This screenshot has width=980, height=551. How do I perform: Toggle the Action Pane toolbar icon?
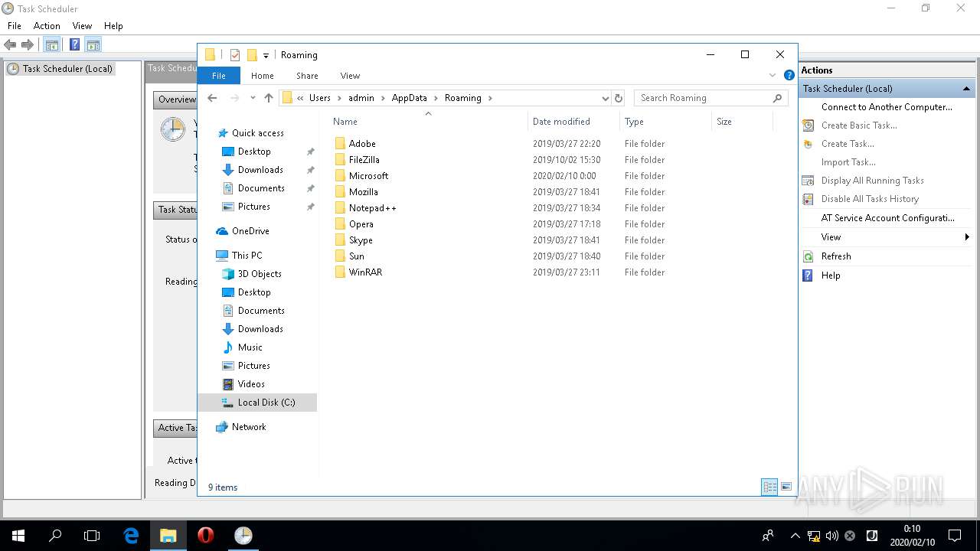(93, 45)
